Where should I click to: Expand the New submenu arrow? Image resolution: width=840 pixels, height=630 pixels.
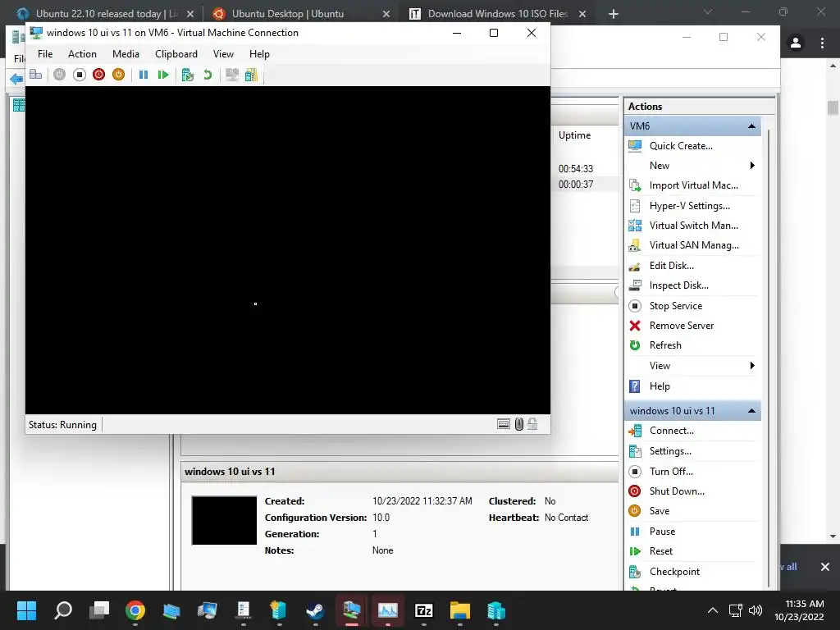tap(752, 166)
